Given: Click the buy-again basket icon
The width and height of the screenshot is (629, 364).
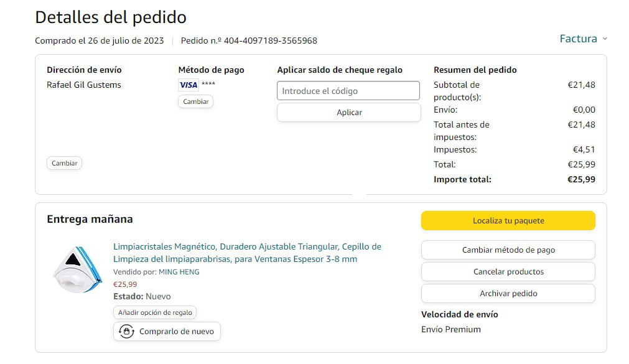Looking at the screenshot, I should coord(126,332).
